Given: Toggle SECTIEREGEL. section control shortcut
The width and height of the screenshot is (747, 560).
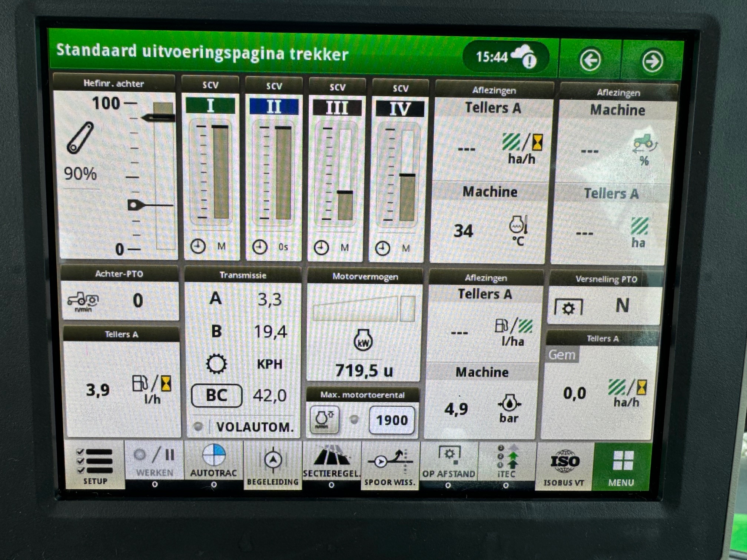Looking at the screenshot, I should (332, 461).
